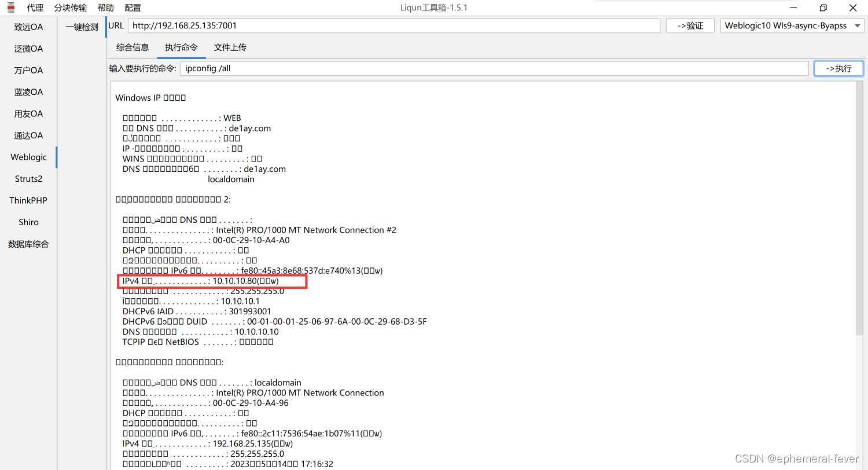Click the fe80::45a3 IPv6 address line
The image size is (868, 470).
pyautogui.click(x=253, y=270)
